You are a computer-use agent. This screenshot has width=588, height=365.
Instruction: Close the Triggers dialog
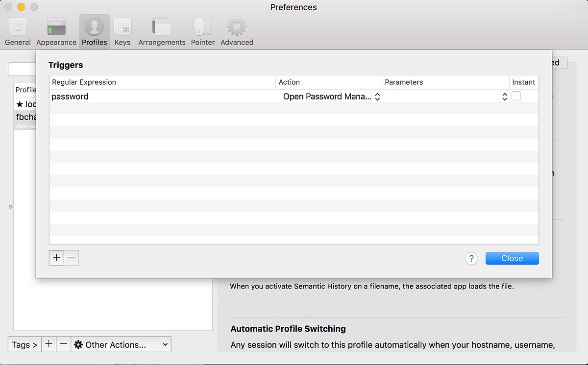(512, 259)
